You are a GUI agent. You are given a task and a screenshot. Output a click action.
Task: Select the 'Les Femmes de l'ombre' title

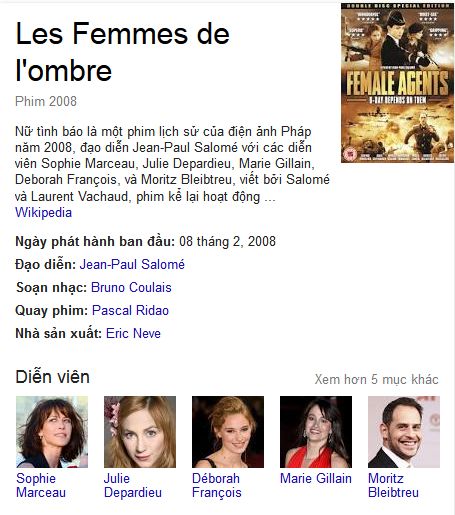point(123,52)
